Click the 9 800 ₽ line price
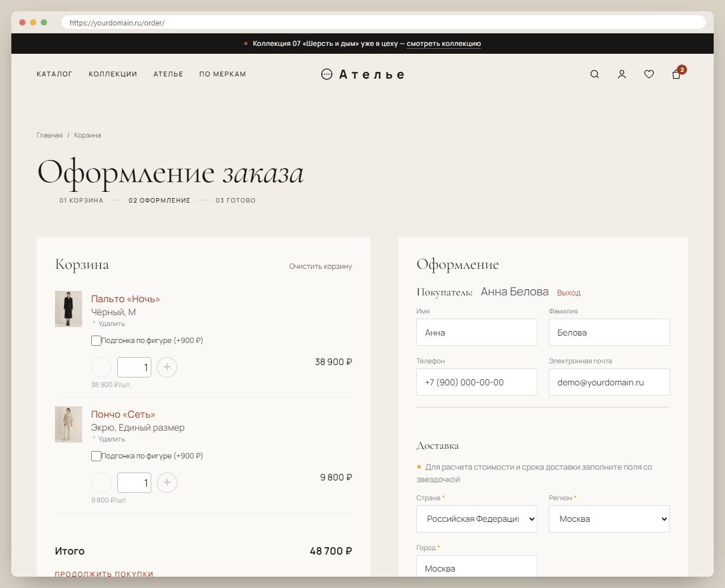 (x=336, y=478)
